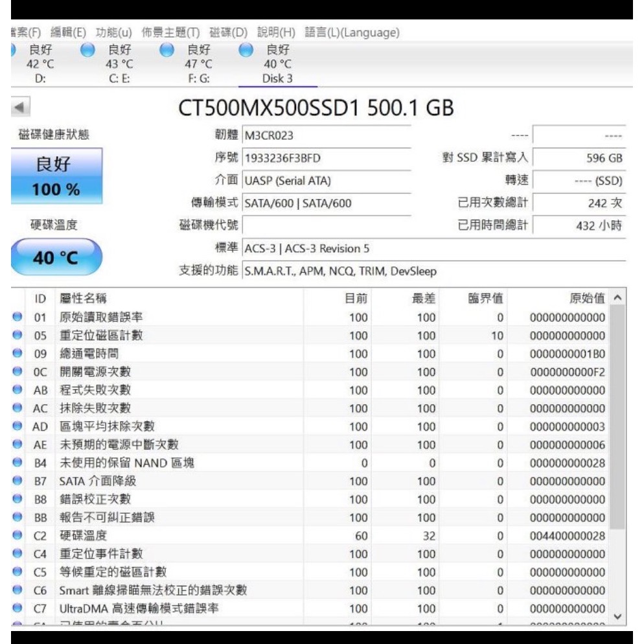Select raw value 004400000028 of 硬碟溫度
The height and width of the screenshot is (644, 644).
[x=567, y=536]
